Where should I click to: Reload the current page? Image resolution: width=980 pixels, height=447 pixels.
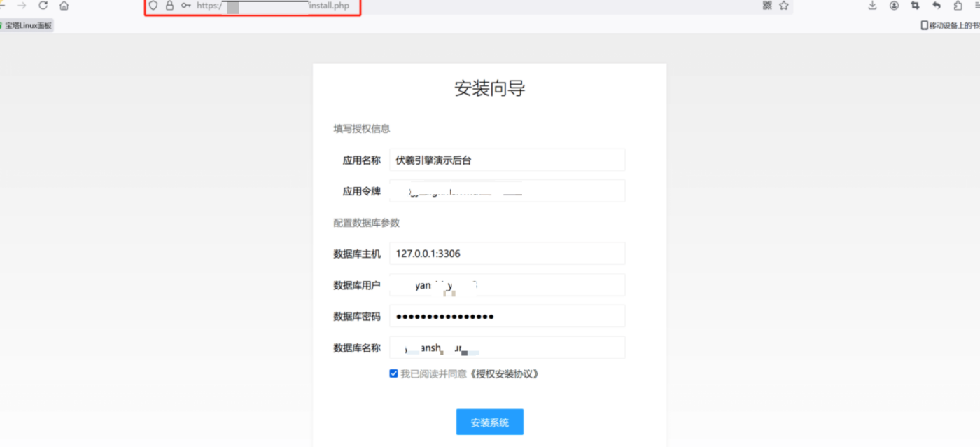[x=43, y=6]
